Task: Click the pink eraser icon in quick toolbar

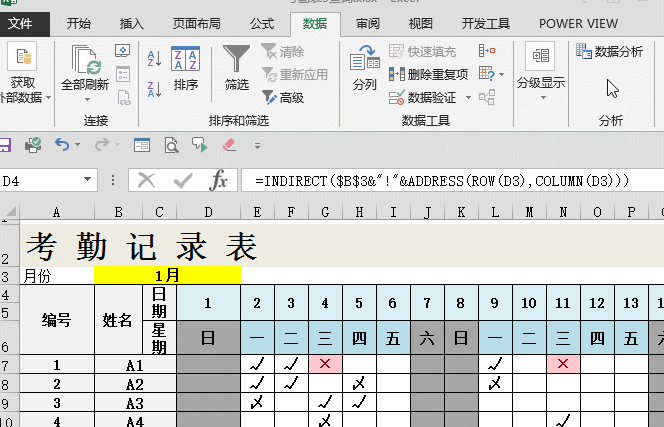Action: [x=226, y=145]
